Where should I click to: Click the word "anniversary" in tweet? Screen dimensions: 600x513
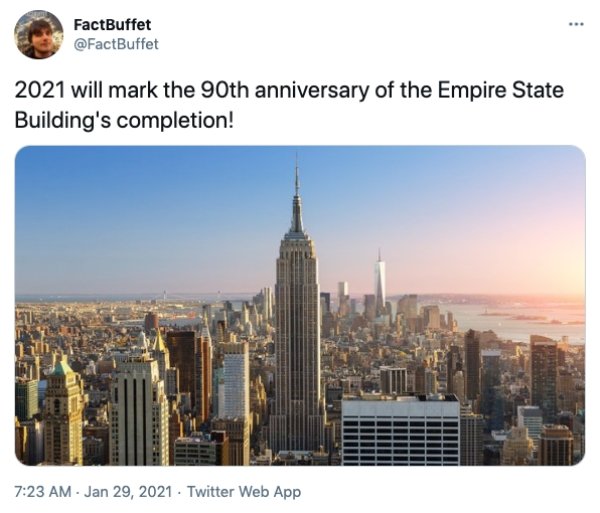(x=311, y=91)
